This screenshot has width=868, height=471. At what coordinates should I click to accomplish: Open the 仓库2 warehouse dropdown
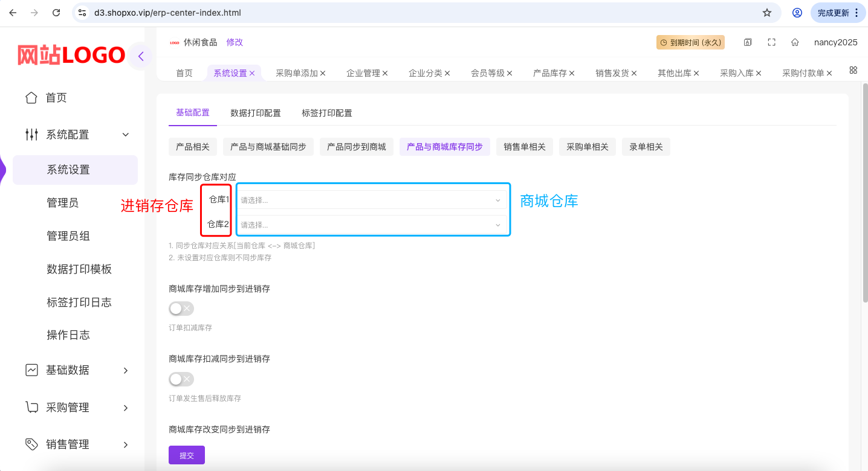[x=372, y=225]
